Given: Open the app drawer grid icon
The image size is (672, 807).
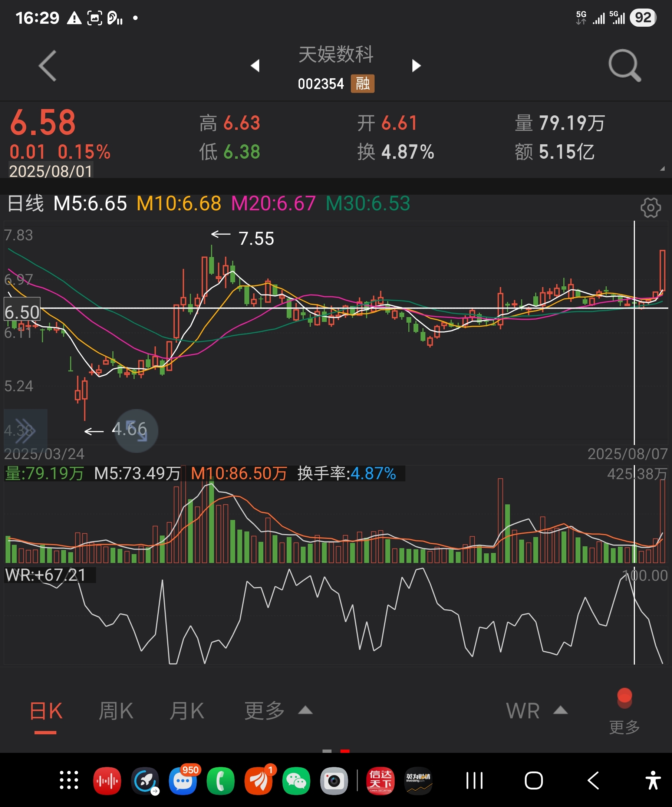Looking at the screenshot, I should pos(69,781).
